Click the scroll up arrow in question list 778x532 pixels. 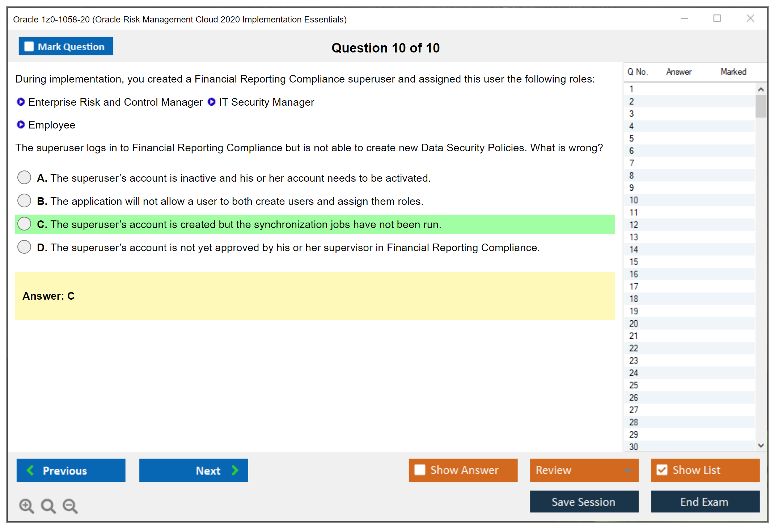click(761, 89)
